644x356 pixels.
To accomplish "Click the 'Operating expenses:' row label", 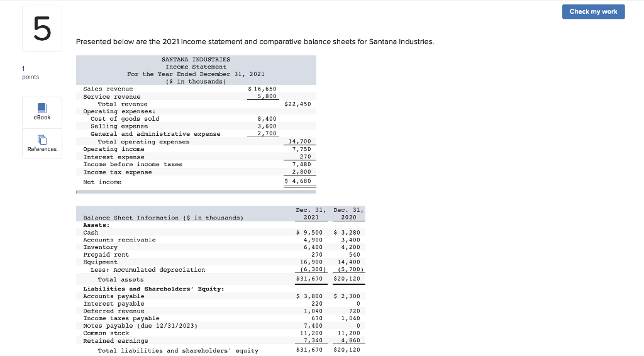I will pyautogui.click(x=119, y=111).
